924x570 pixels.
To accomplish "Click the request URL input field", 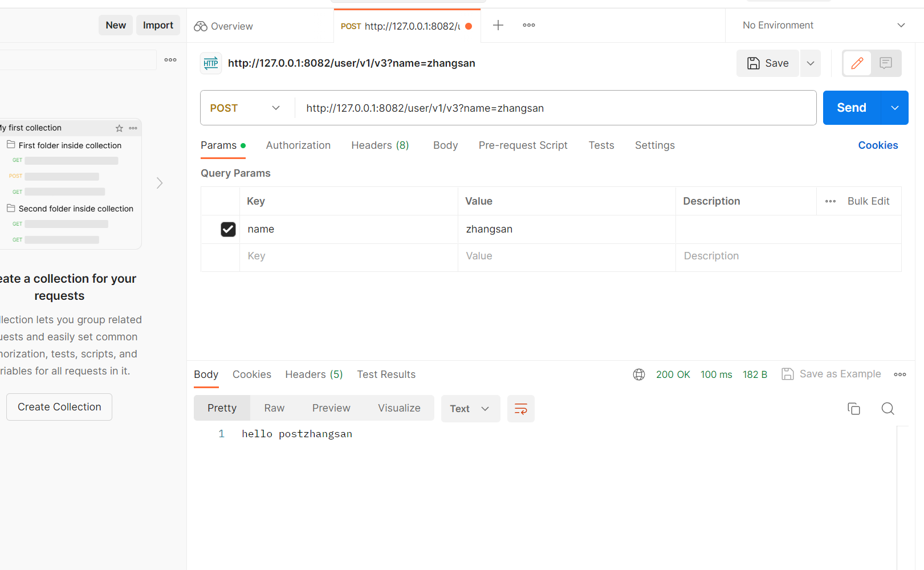I will (x=555, y=108).
